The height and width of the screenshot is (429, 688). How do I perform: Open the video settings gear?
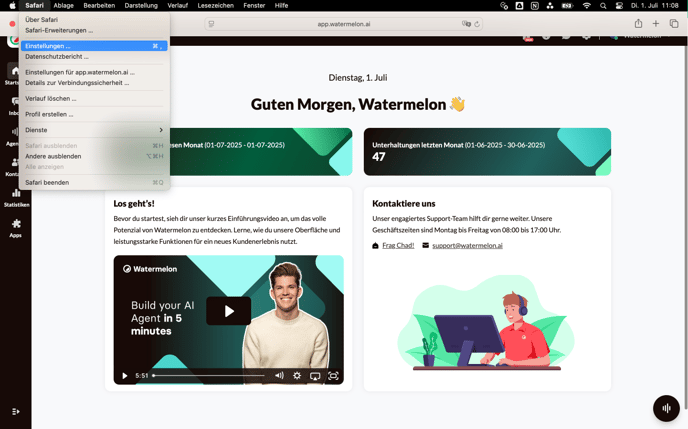coord(297,375)
